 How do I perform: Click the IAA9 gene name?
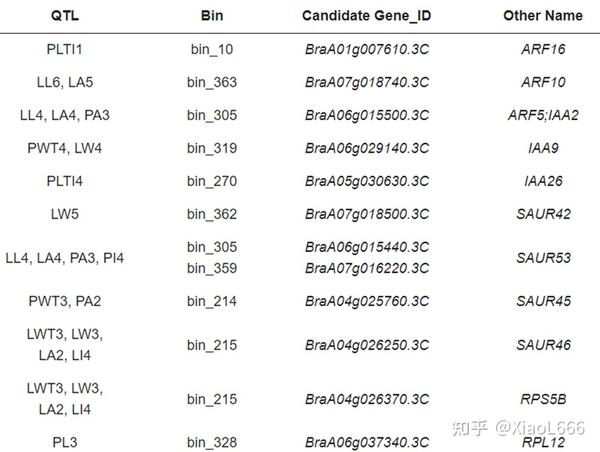tap(543, 148)
